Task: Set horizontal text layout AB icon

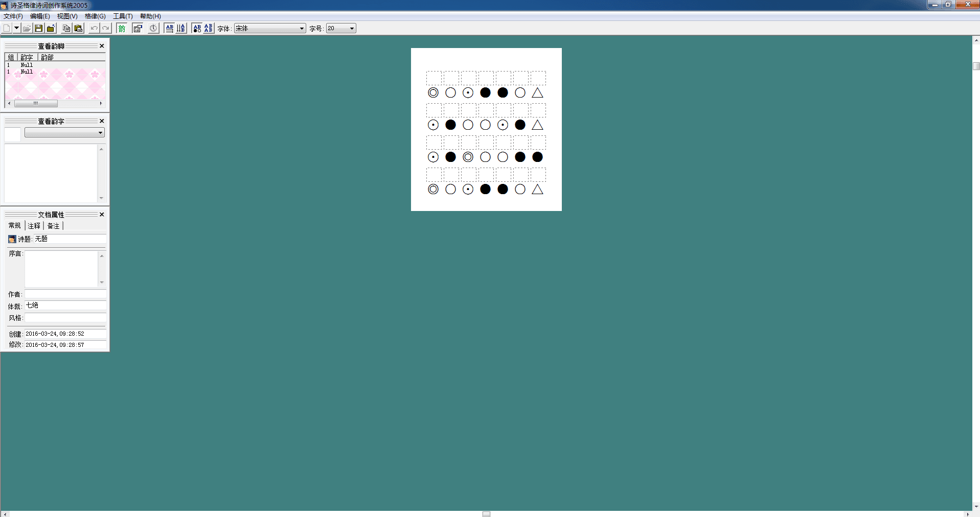Action: click(x=169, y=28)
